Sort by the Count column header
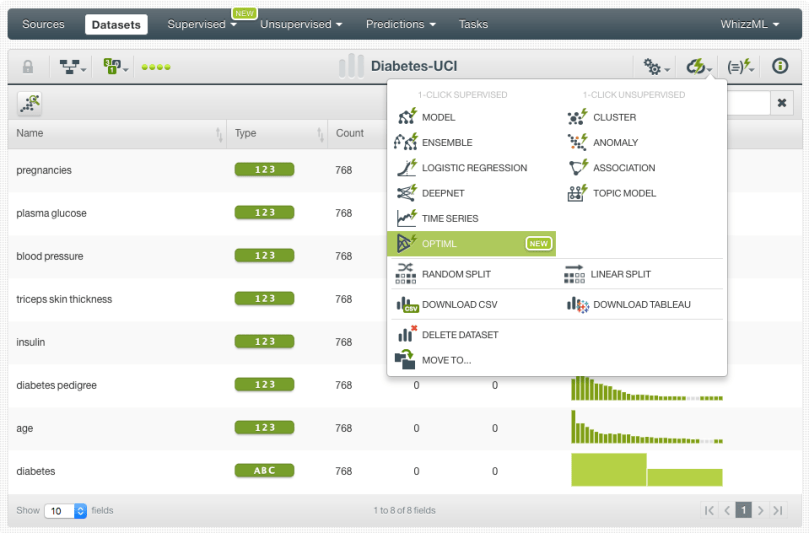This screenshot has width=809, height=533. 350,134
